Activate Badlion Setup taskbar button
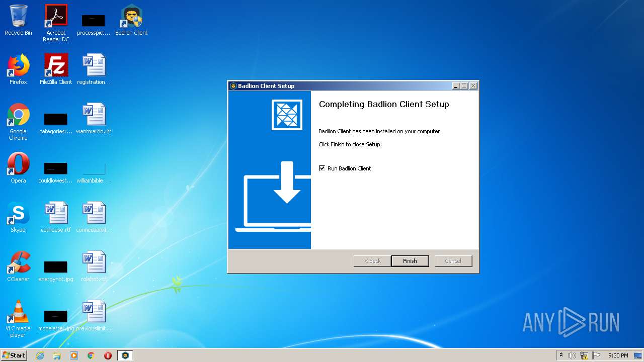 [x=125, y=355]
